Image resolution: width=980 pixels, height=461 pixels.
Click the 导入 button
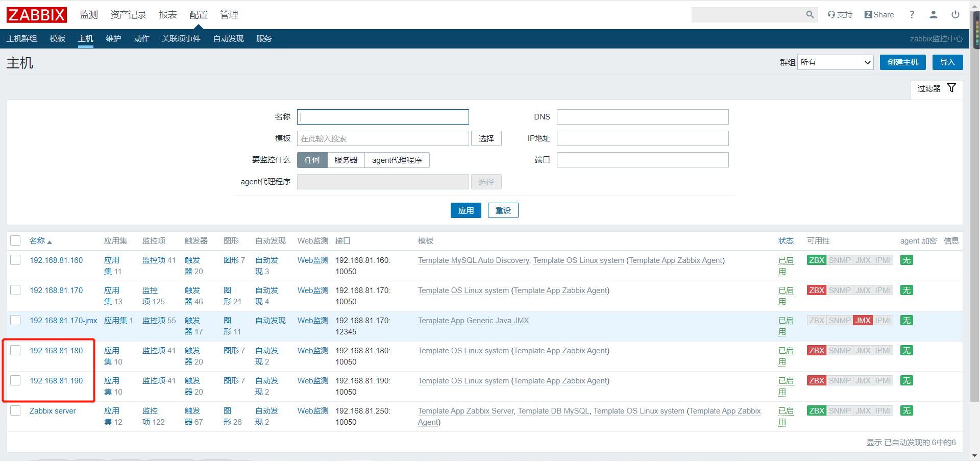click(x=948, y=62)
